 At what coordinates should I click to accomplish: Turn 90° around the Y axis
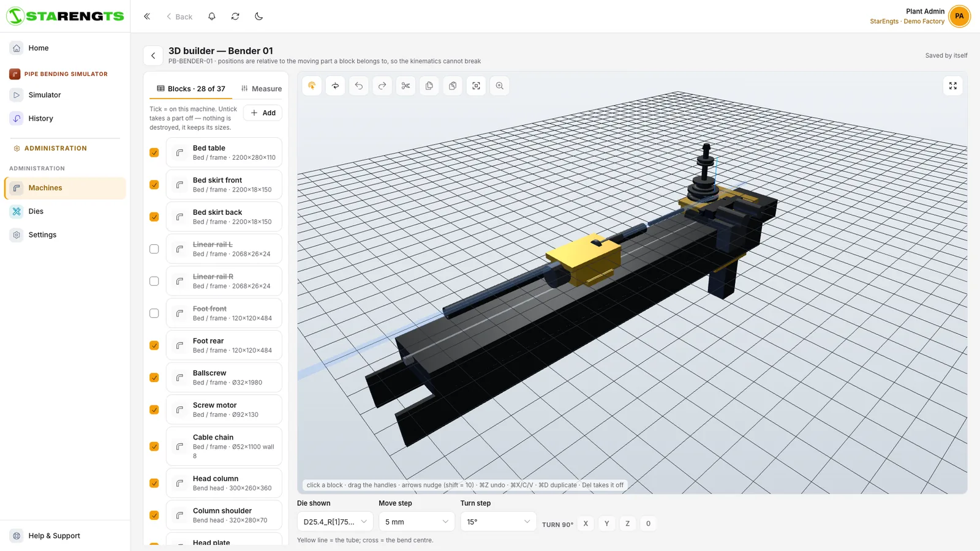point(606,523)
